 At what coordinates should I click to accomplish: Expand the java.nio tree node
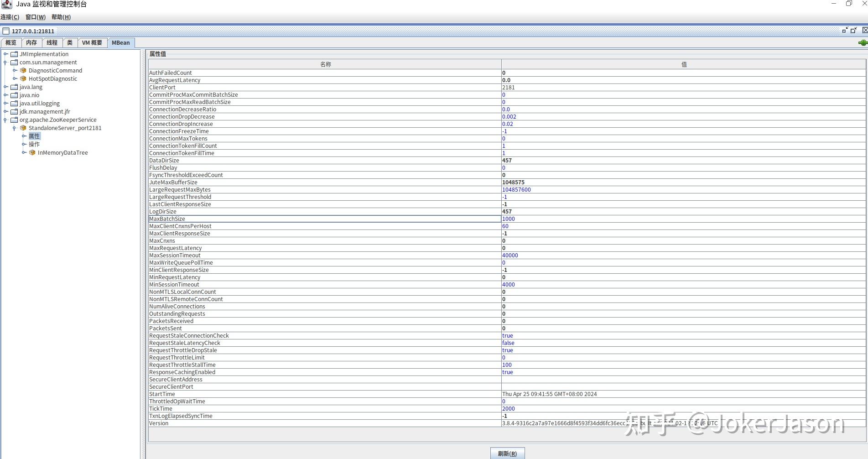point(5,95)
